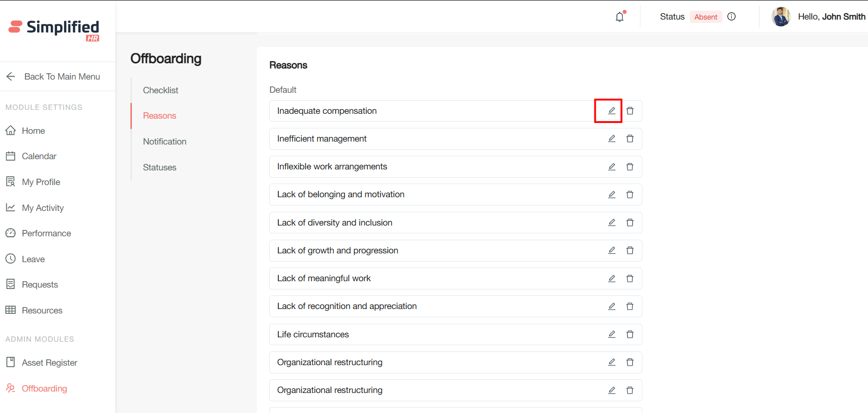This screenshot has width=868, height=413.
Task: Open the Calendar module
Action: coord(39,156)
